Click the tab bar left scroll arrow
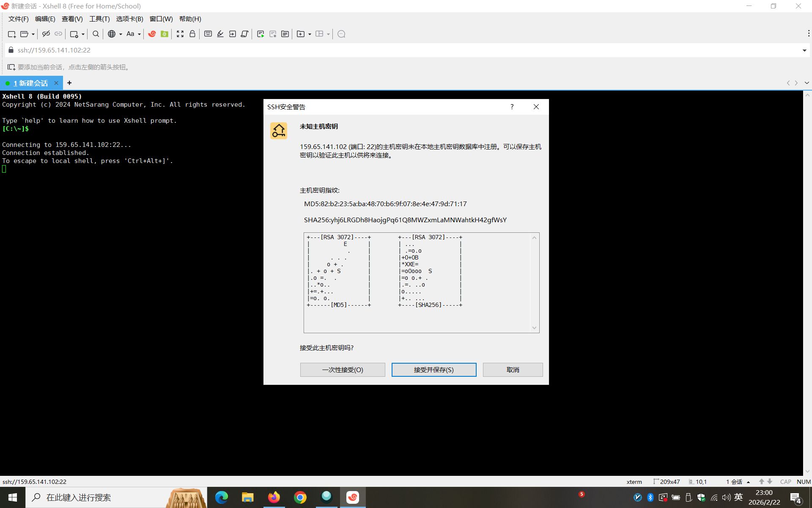Image resolution: width=812 pixels, height=508 pixels. [788, 83]
